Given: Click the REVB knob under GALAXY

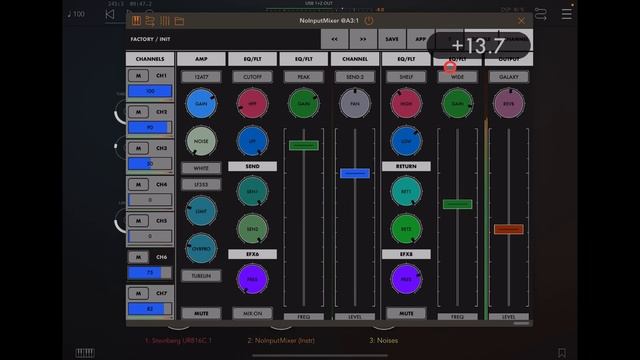Looking at the screenshot, I should coord(509,104).
